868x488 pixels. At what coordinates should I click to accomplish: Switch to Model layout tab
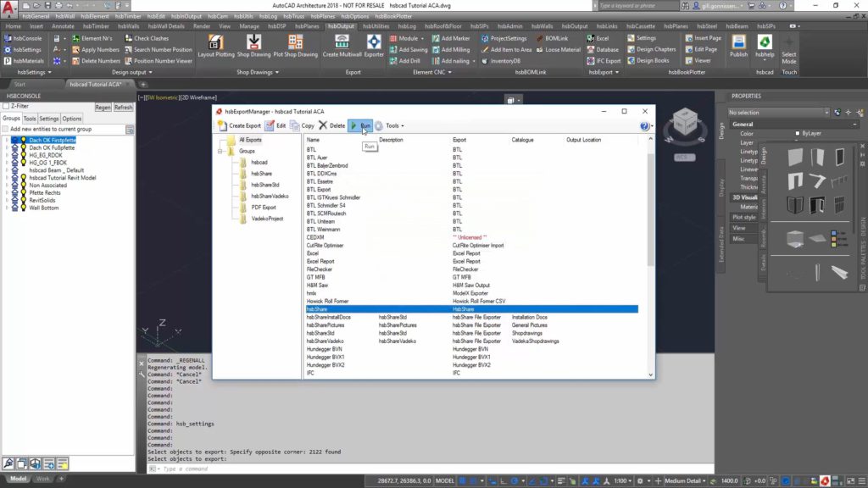[19, 479]
